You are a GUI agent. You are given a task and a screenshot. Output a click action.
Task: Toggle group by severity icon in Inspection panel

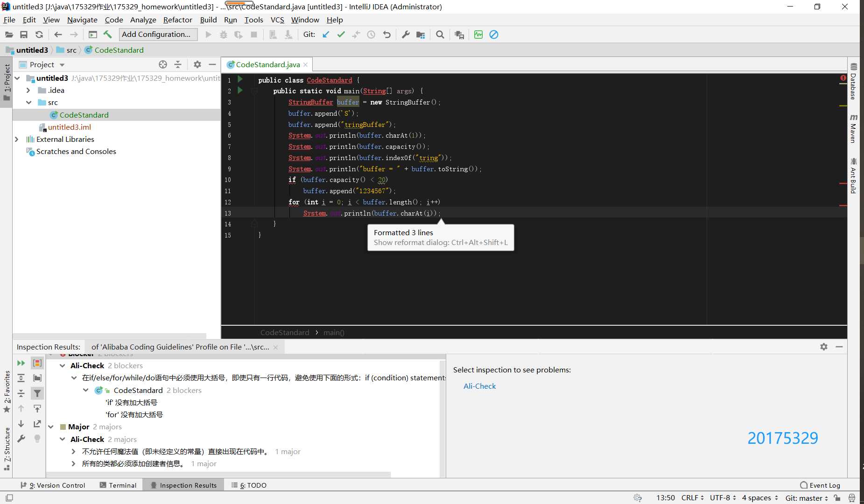pyautogui.click(x=37, y=363)
